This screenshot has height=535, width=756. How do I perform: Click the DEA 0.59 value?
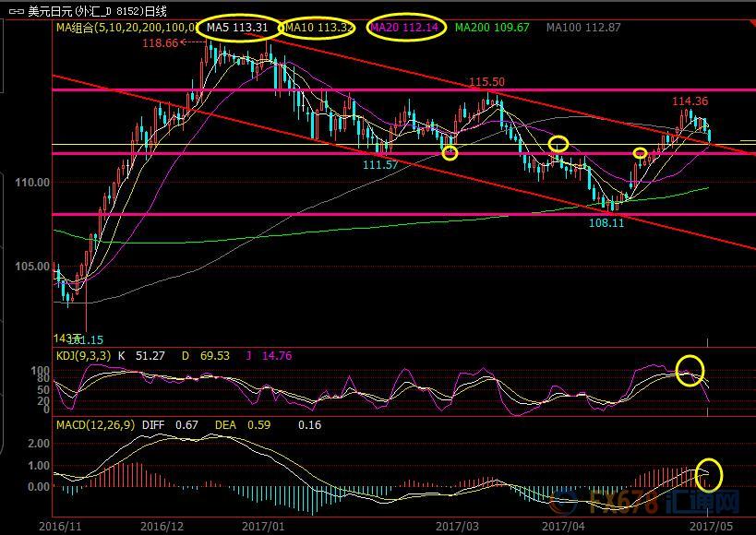(x=243, y=425)
